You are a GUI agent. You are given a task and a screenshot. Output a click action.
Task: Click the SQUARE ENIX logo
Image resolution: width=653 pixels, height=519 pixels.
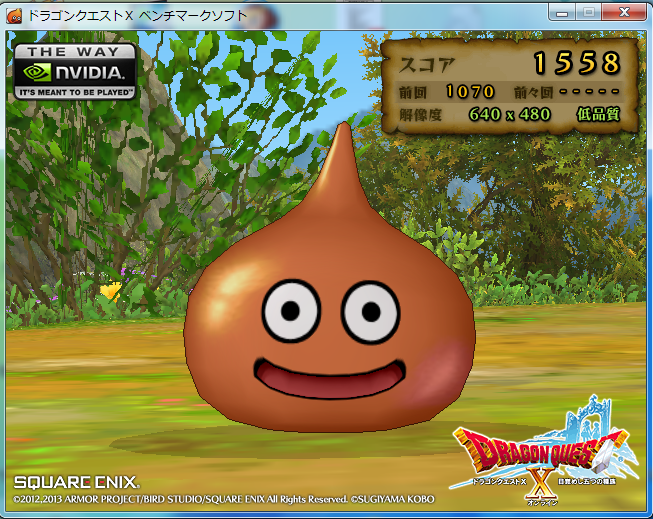pyautogui.click(x=77, y=482)
